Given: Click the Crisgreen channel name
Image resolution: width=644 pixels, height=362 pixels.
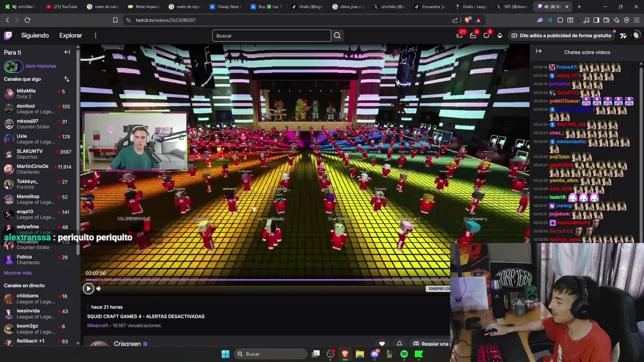Looking at the screenshot, I should (127, 344).
